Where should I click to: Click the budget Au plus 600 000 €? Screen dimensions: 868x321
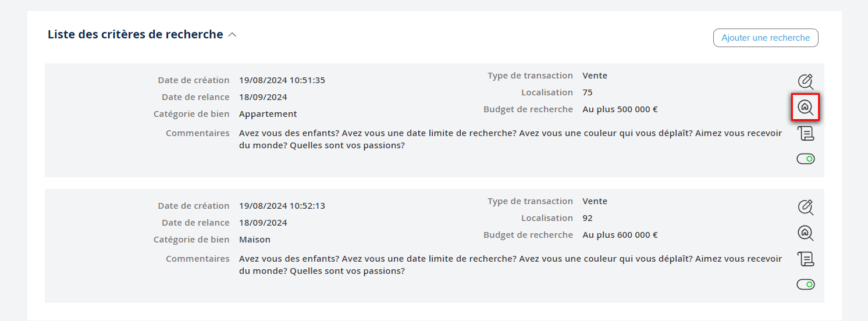[620, 235]
